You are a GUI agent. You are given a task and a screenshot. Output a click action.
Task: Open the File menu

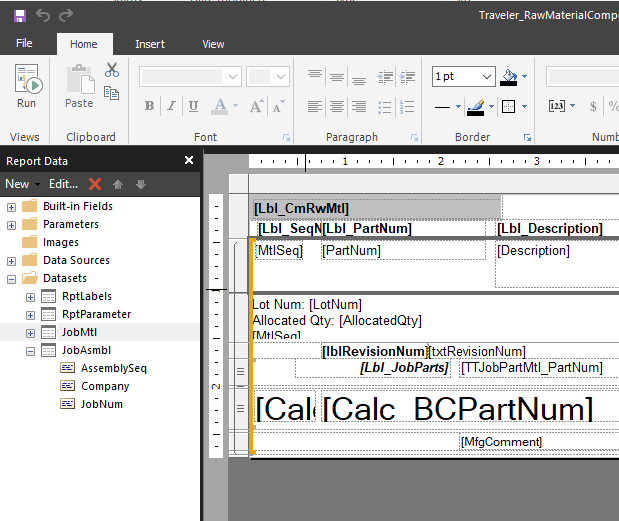(24, 44)
